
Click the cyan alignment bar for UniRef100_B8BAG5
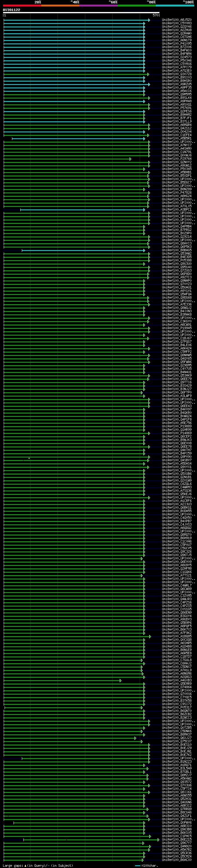[83, 250]
